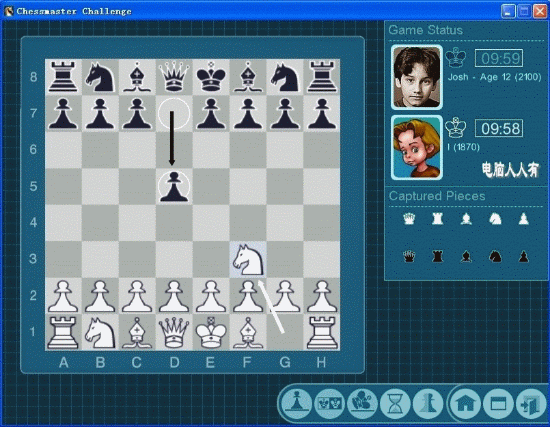Select the white pawn on E2
Screen dimensions: 550x427
211,296
